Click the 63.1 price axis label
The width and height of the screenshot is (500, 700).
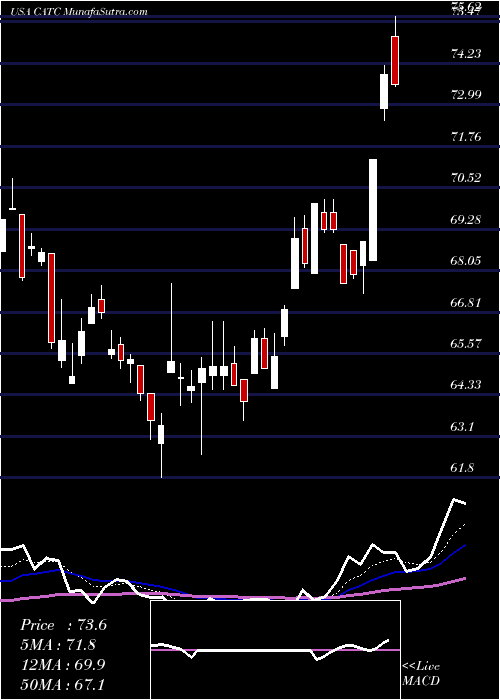[x=462, y=426]
